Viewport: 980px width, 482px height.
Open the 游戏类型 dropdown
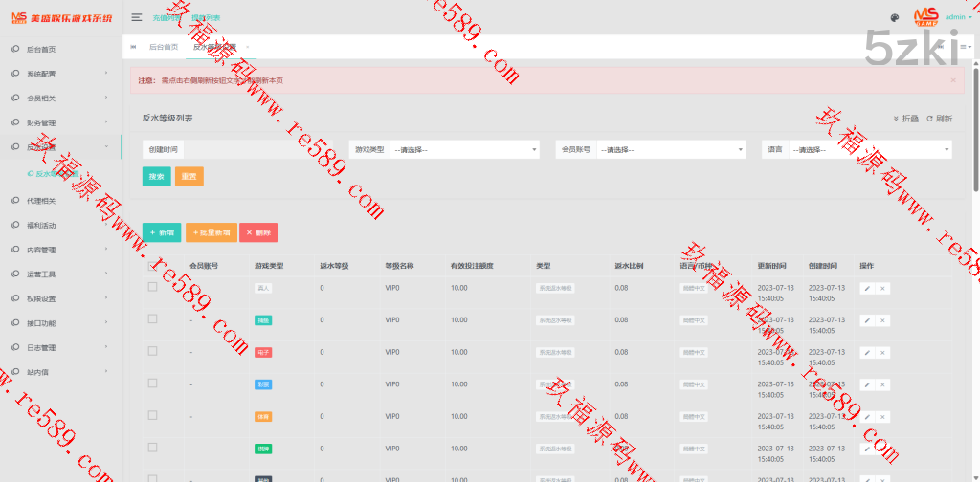(464, 149)
